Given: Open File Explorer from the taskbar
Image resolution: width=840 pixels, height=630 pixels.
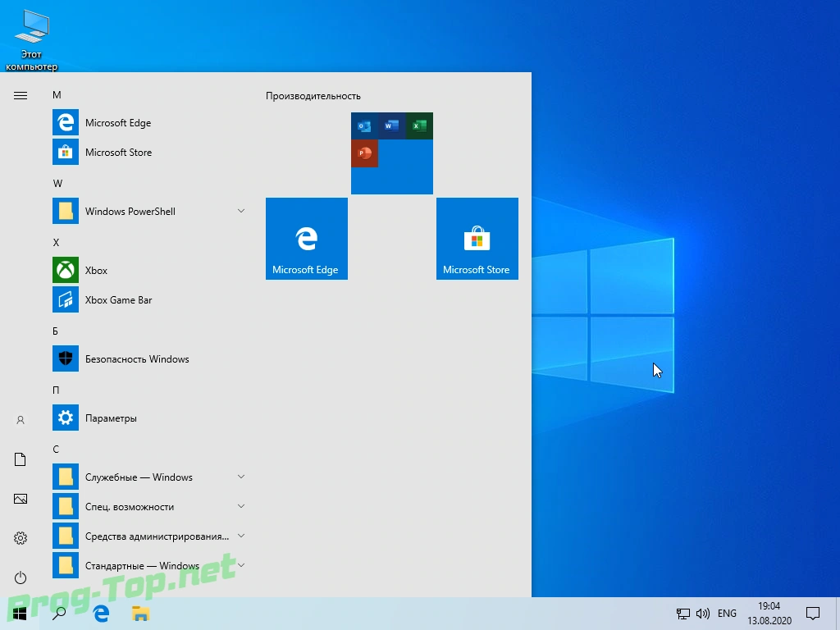Looking at the screenshot, I should (140, 614).
